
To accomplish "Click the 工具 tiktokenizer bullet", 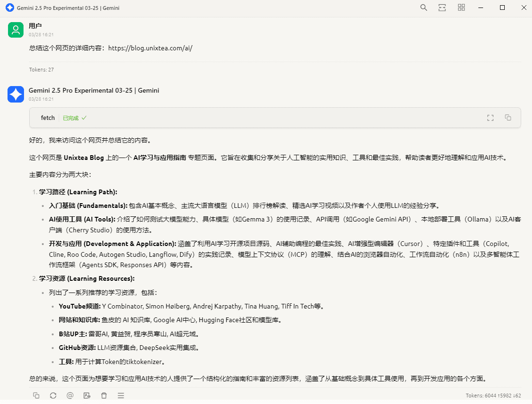I will click(x=113, y=362).
